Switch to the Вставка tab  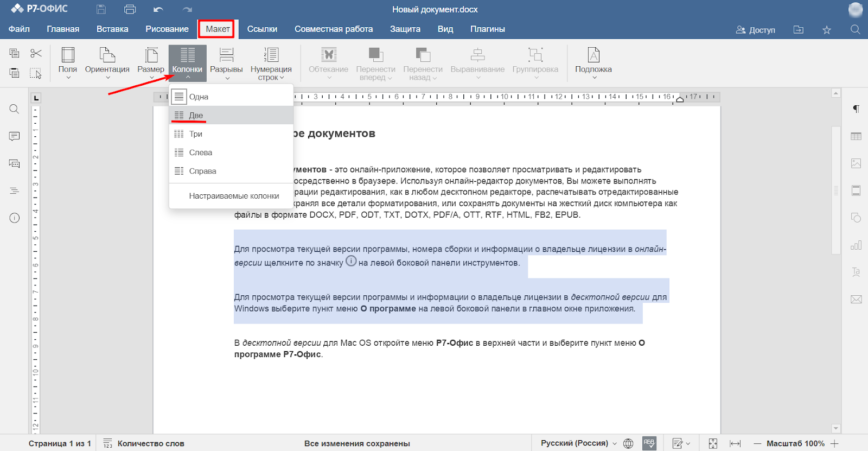[112, 29]
